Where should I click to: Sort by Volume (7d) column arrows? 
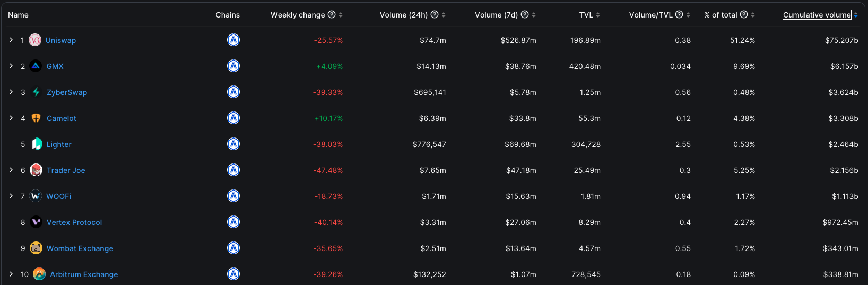click(534, 15)
